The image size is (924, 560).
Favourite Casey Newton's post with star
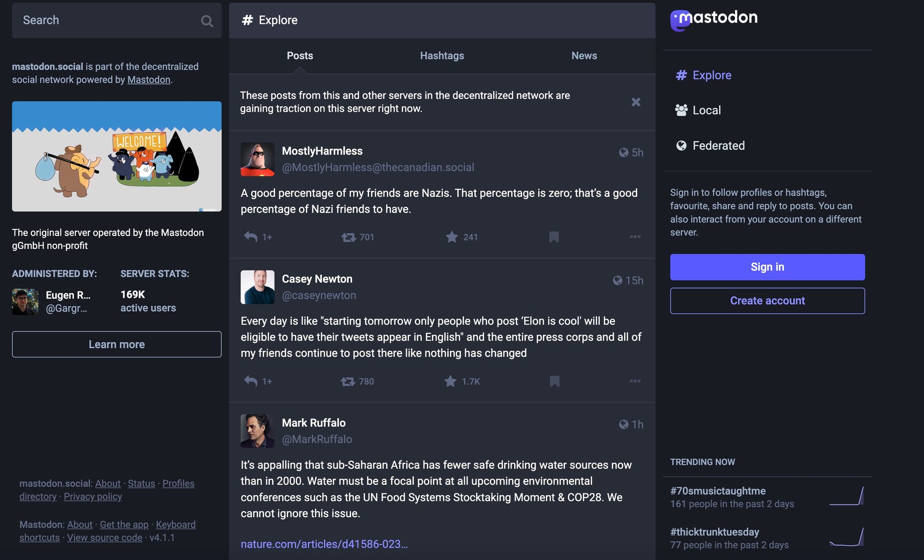(x=450, y=381)
